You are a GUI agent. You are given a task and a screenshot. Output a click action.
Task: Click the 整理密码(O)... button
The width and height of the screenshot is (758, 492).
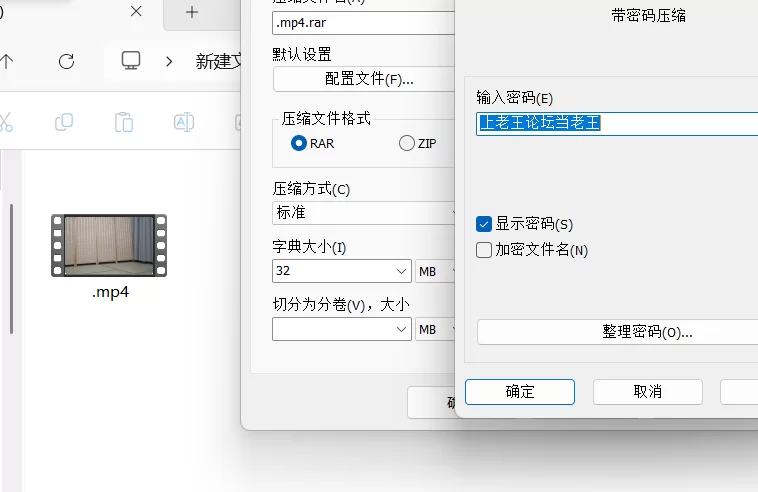pos(616,332)
